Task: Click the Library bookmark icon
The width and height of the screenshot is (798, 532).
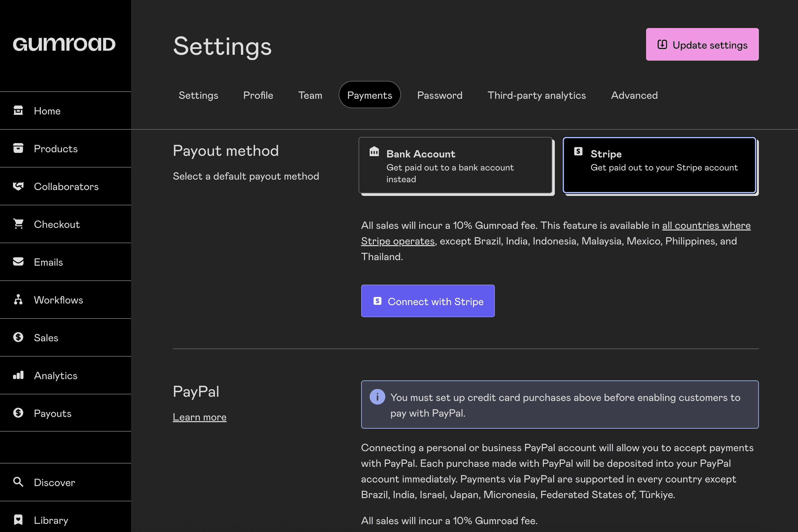Action: 18,520
